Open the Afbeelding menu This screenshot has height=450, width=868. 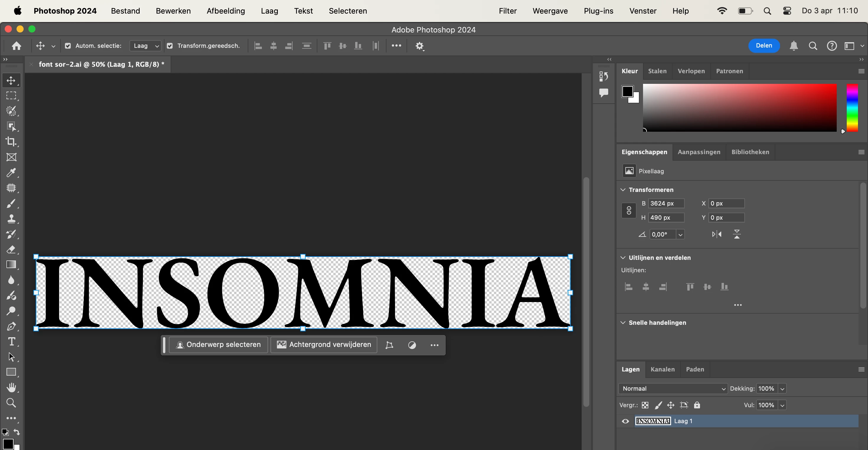coord(226,11)
